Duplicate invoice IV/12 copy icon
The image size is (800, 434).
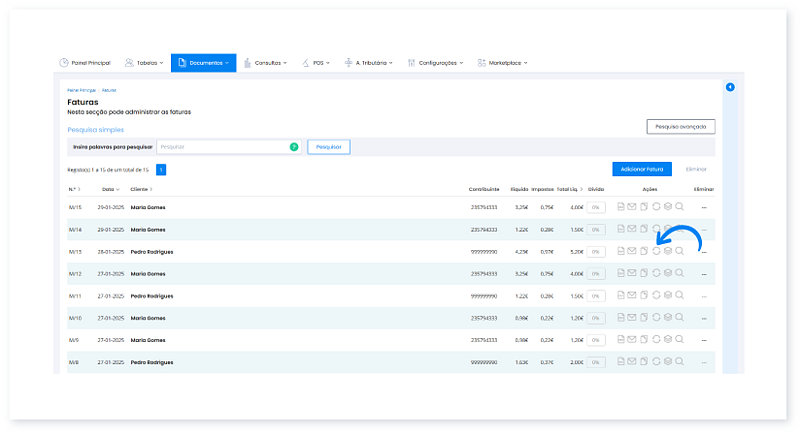[x=644, y=273]
